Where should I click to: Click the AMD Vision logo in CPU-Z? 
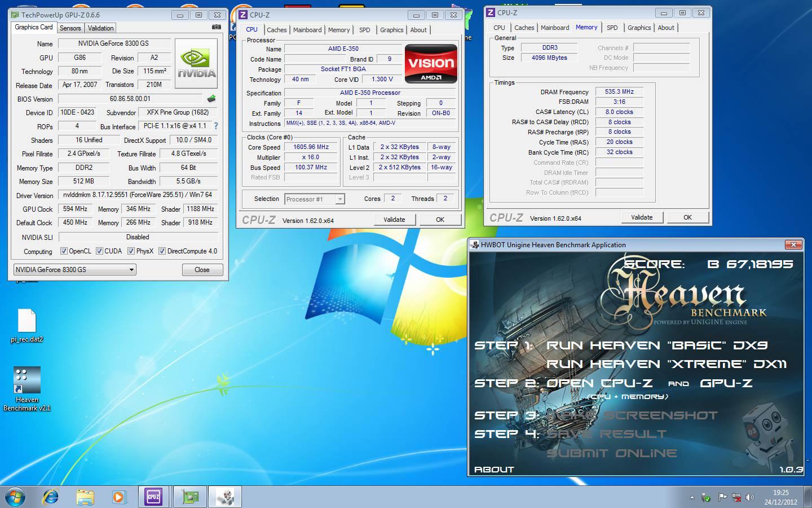tap(431, 64)
